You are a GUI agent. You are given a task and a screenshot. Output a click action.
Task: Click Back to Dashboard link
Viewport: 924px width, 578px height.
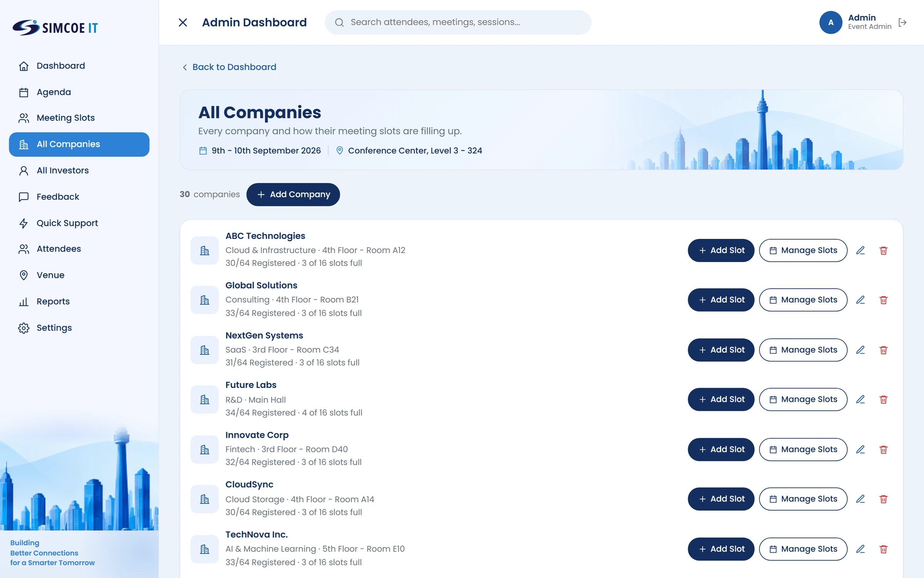[229, 67]
